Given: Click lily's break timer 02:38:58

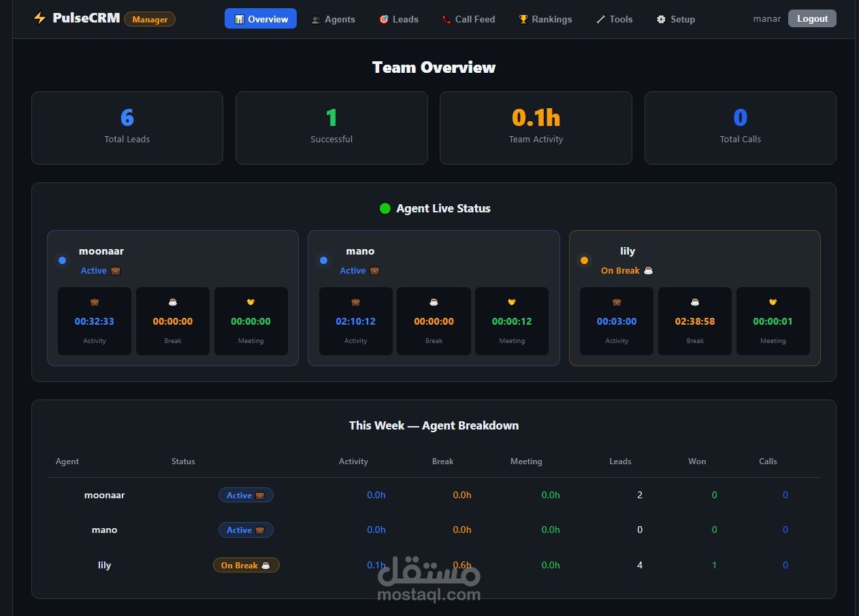Looking at the screenshot, I should pyautogui.click(x=695, y=321).
